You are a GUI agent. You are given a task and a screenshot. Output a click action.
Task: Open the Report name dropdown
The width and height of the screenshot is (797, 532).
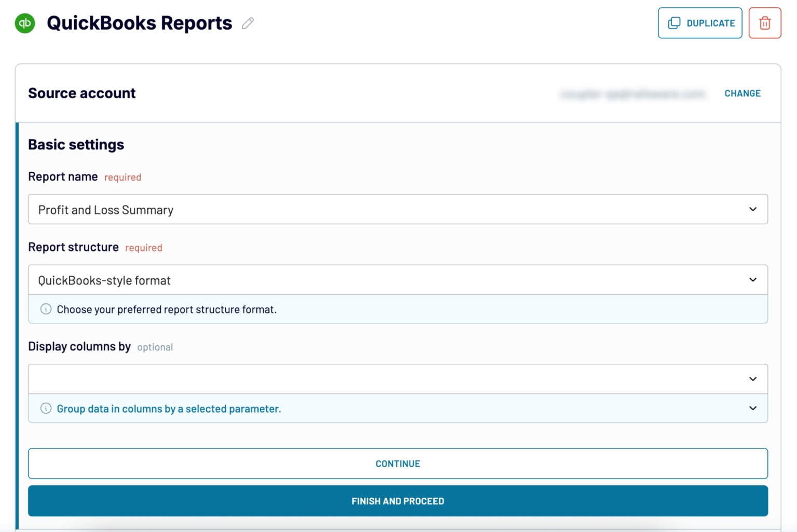(x=397, y=209)
